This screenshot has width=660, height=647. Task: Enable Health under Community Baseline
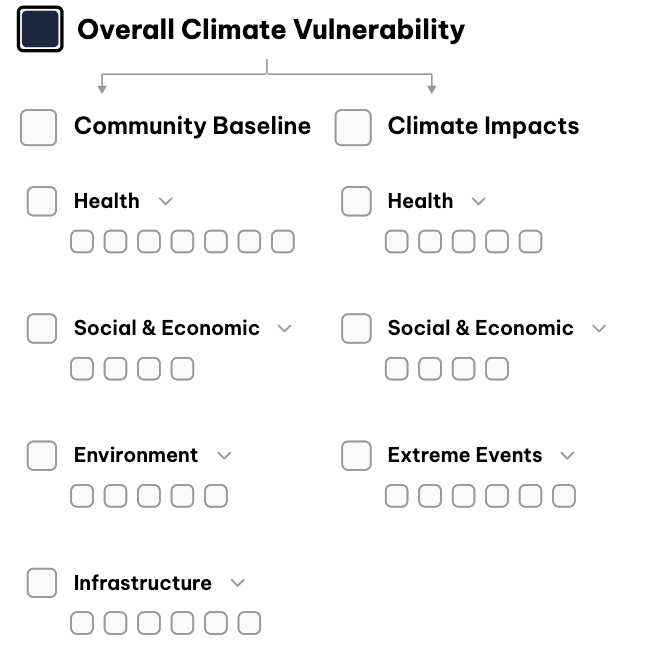tap(42, 201)
